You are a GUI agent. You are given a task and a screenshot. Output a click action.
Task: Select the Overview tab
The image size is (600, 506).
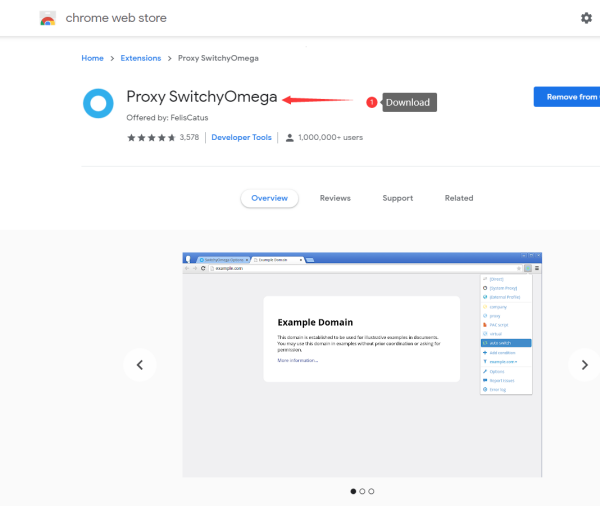pyautogui.click(x=269, y=198)
